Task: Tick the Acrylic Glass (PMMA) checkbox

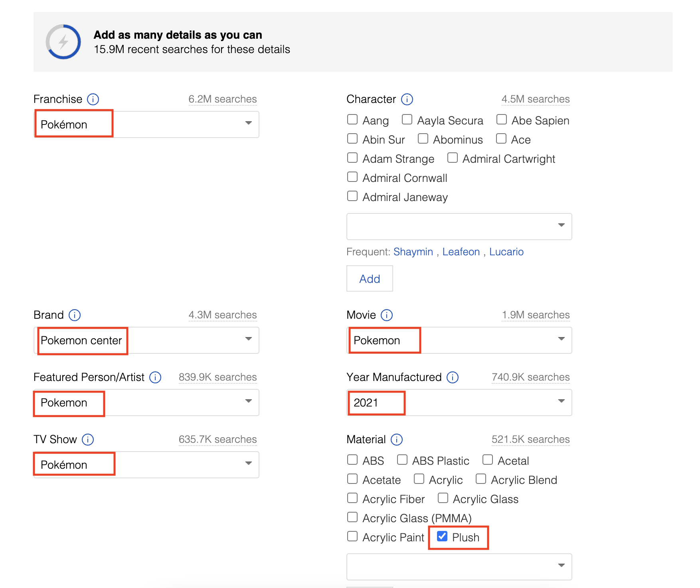Action: [352, 517]
